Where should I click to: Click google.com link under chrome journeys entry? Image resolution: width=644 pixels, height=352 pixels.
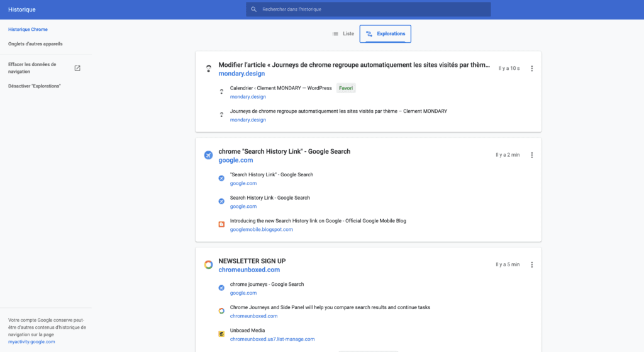243,293
